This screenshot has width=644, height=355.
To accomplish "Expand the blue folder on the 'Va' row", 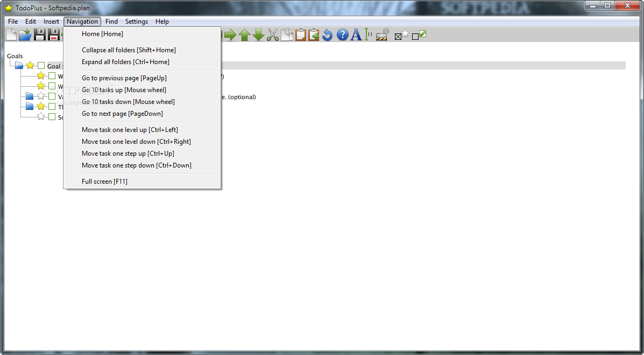I will tap(30, 96).
